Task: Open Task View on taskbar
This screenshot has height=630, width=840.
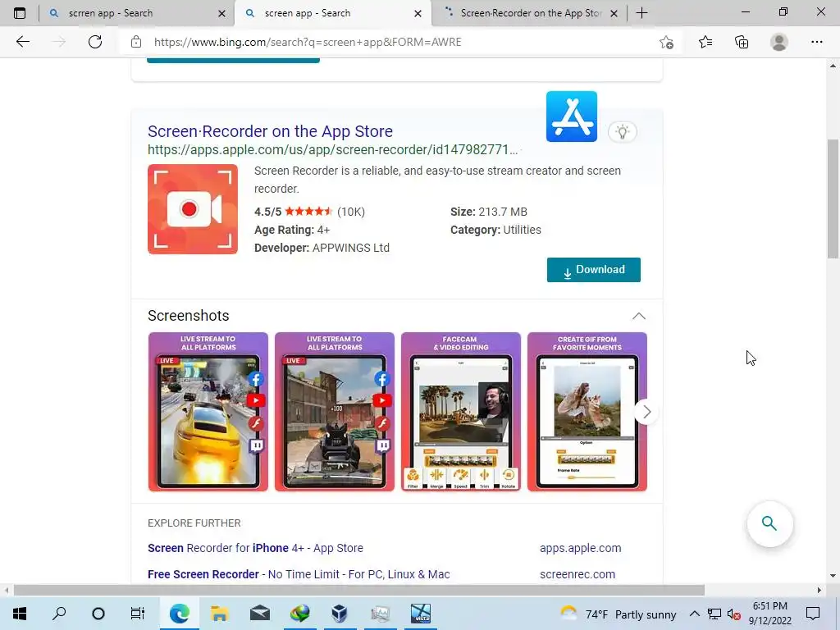Action: pos(138,614)
